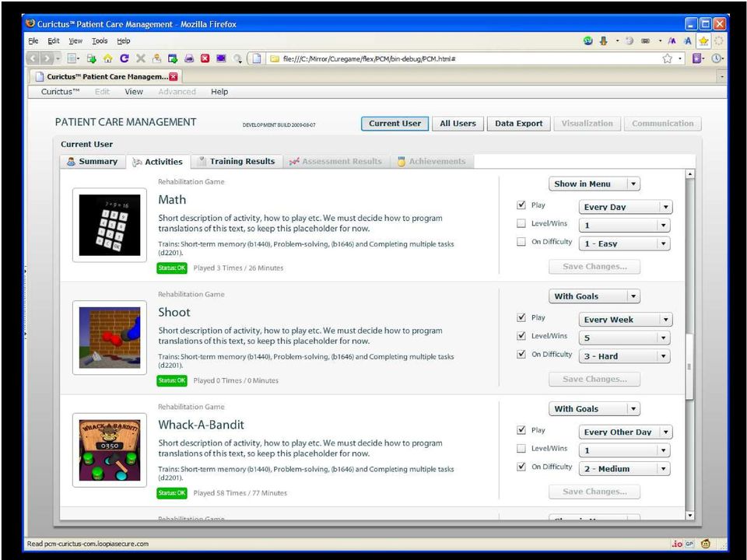Viewport: 747px width, 560px height.
Task: Select the Activities tab
Action: click(158, 162)
